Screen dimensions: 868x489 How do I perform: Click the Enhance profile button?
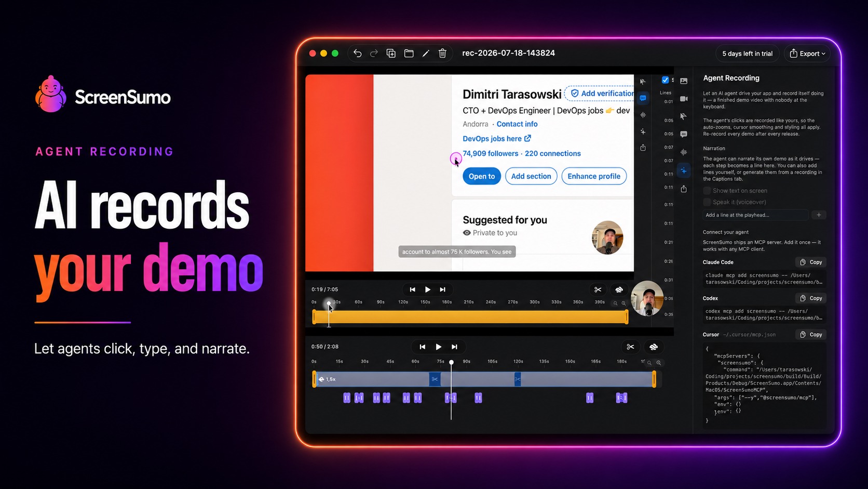pos(594,176)
